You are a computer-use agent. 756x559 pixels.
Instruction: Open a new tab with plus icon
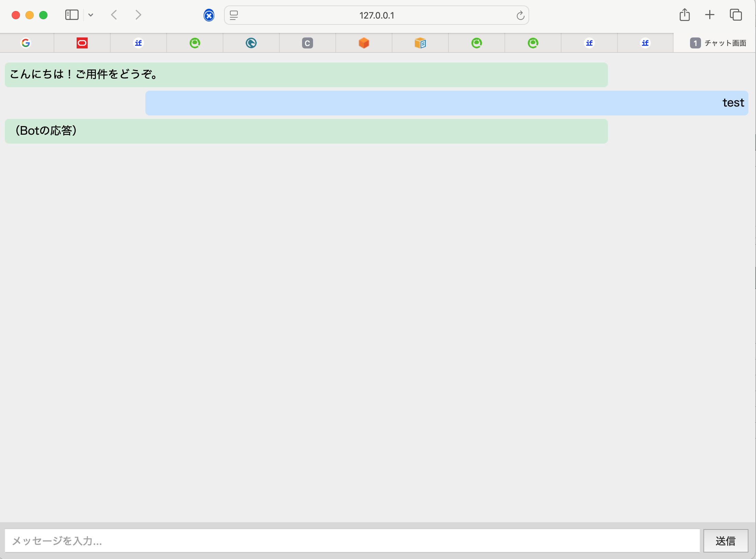click(710, 15)
